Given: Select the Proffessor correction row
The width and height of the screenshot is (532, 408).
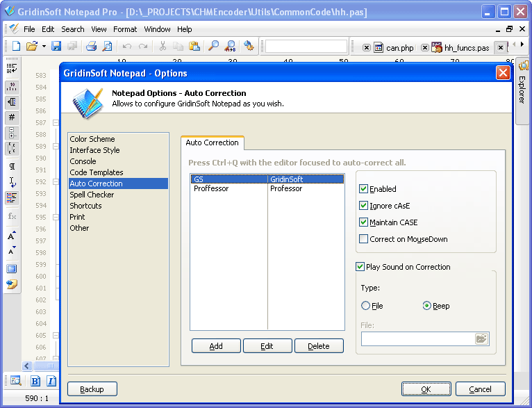Looking at the screenshot, I should (267, 188).
